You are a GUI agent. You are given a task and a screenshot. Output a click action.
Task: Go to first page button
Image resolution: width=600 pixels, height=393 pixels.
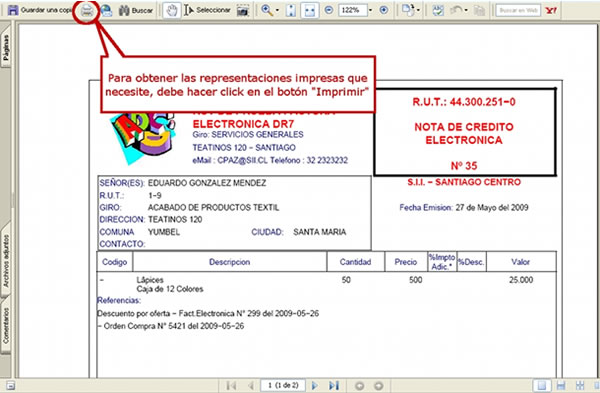pyautogui.click(x=231, y=385)
